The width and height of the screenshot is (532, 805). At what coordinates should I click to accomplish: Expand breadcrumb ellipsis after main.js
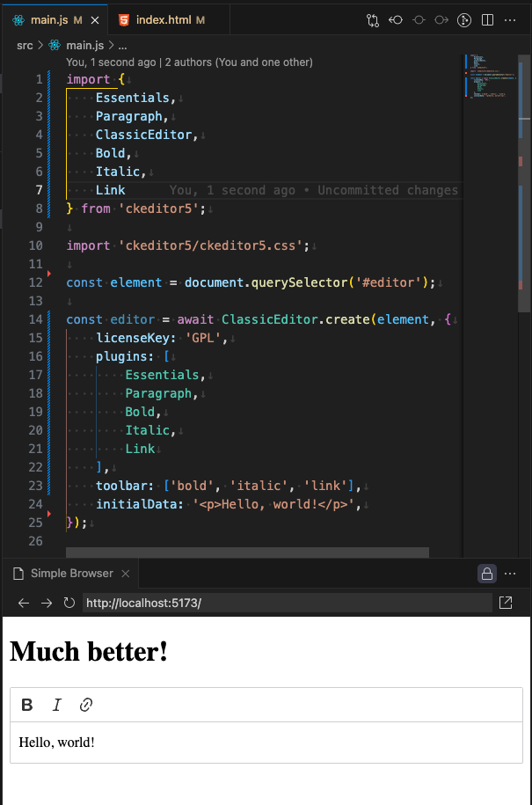click(x=122, y=45)
